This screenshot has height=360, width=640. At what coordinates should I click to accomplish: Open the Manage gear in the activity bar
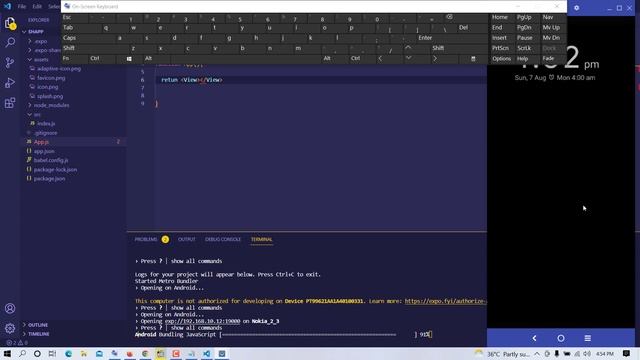(x=10, y=328)
